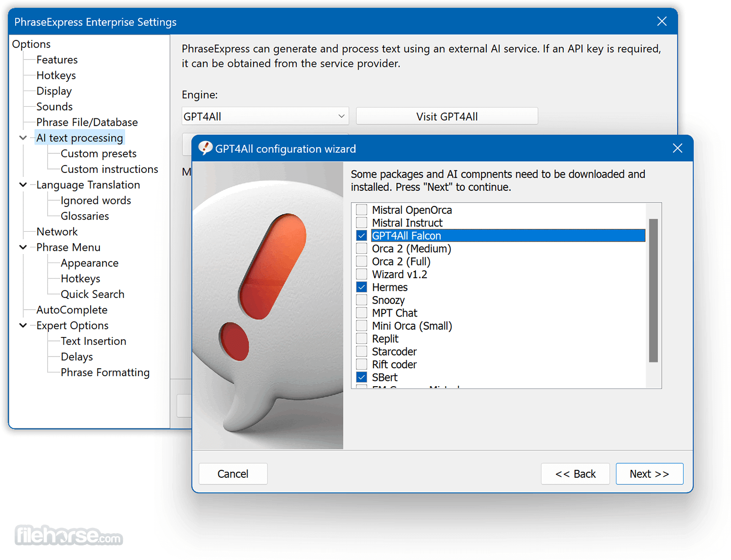Viewport: 731px width, 560px height.
Task: Check the Rift coder checkbox
Action: click(x=362, y=364)
